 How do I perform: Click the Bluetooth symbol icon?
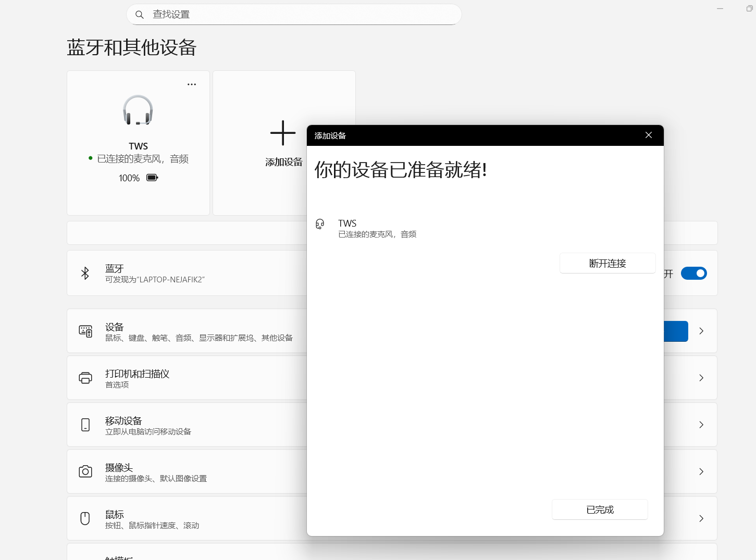(x=85, y=273)
